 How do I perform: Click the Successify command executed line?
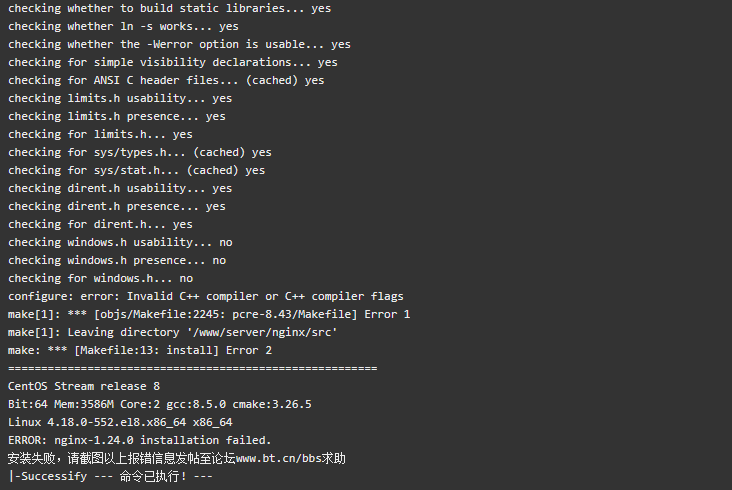pos(110,476)
